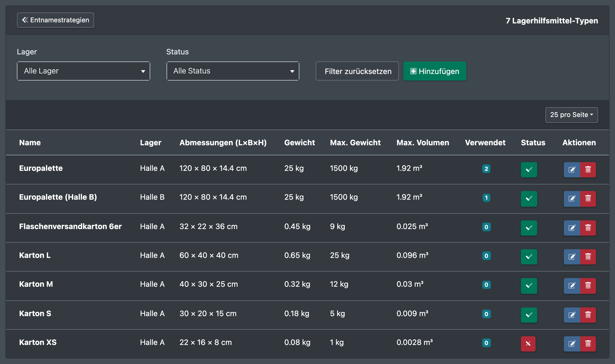Delete the Karton XS entry

pyautogui.click(x=588, y=344)
